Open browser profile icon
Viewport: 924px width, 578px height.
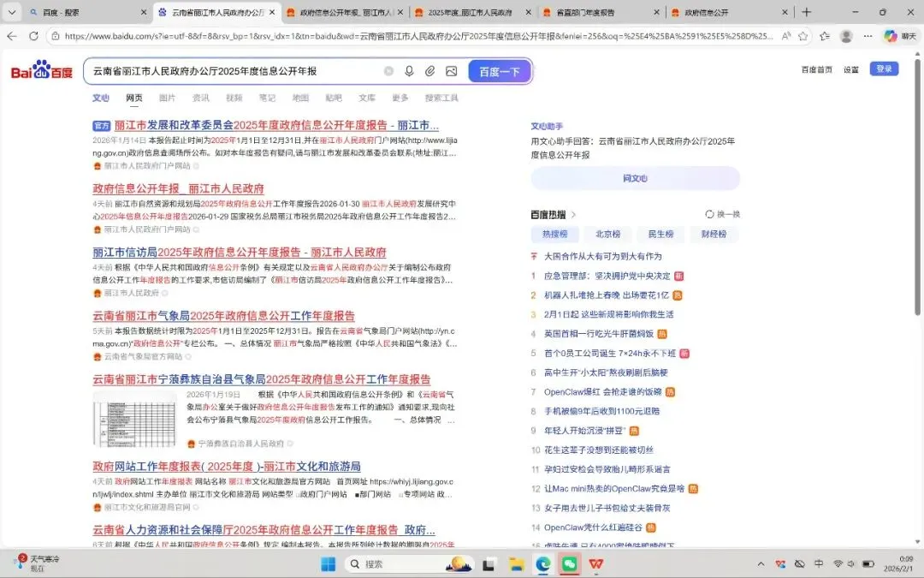click(846, 36)
